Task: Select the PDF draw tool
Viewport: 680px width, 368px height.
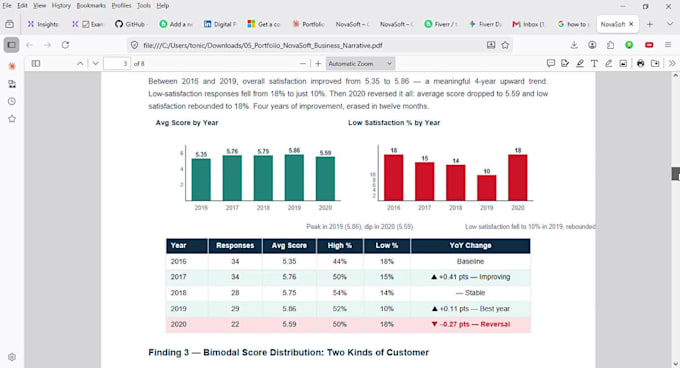Action: (x=609, y=64)
